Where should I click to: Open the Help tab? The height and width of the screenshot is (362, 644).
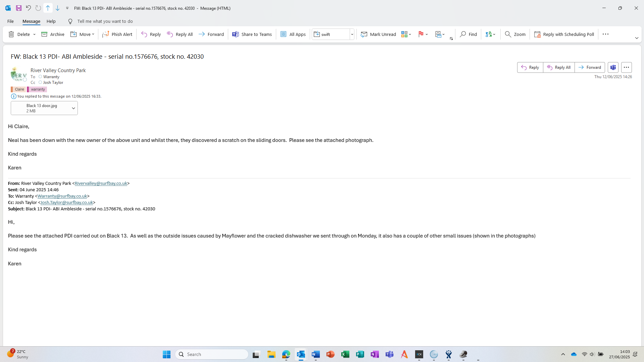tap(51, 21)
